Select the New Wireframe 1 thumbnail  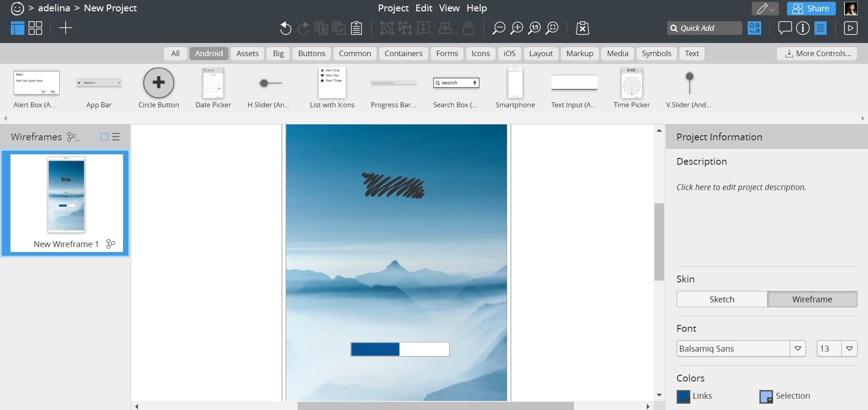66,195
